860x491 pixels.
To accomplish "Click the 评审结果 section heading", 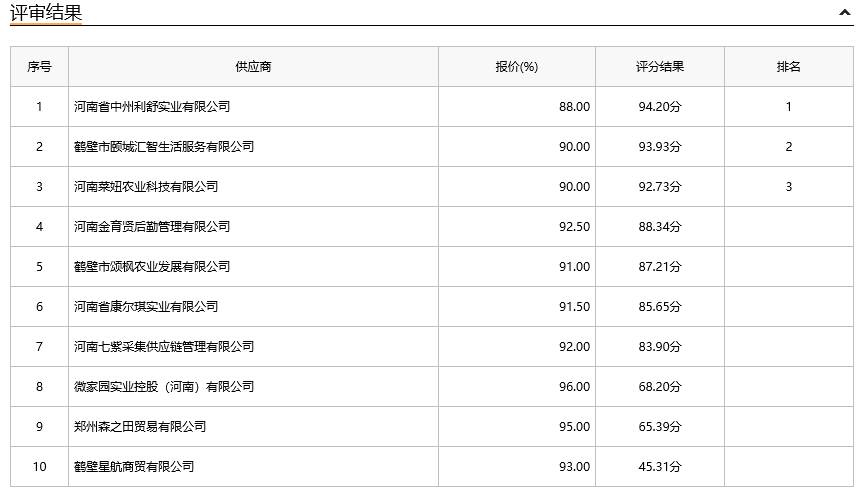I will click(46, 12).
